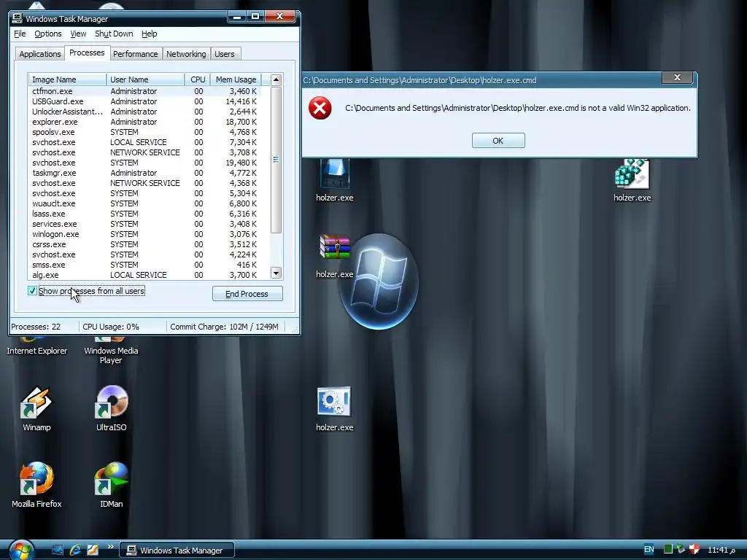Screen dimensions: 747x560
Task: Click the tray icon left of red shield
Action: 681,550
